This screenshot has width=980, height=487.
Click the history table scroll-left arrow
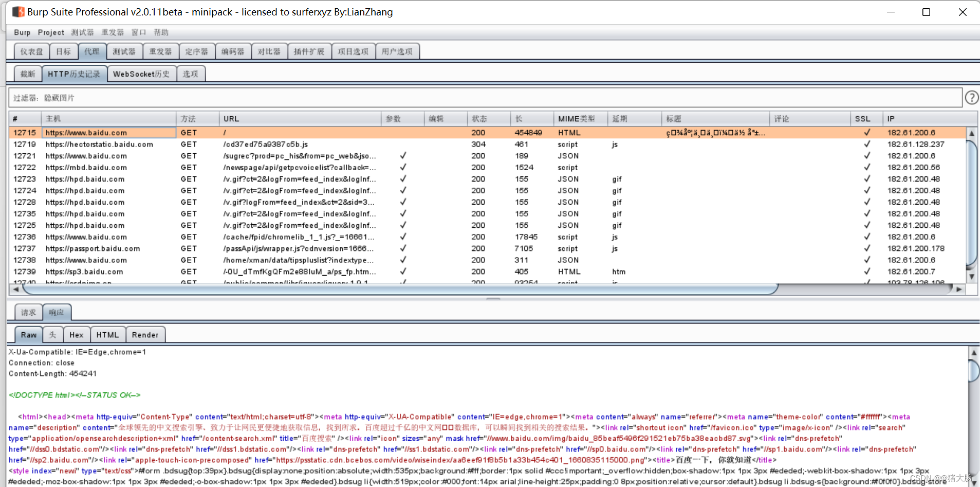click(15, 289)
